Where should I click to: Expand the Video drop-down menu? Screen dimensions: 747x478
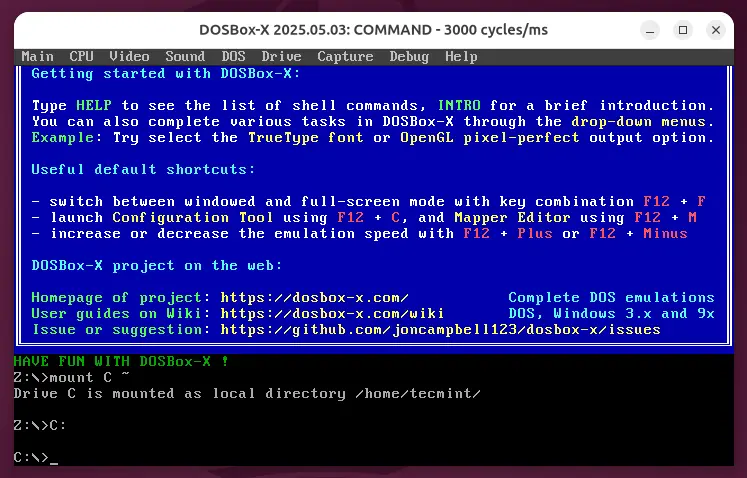coord(129,57)
